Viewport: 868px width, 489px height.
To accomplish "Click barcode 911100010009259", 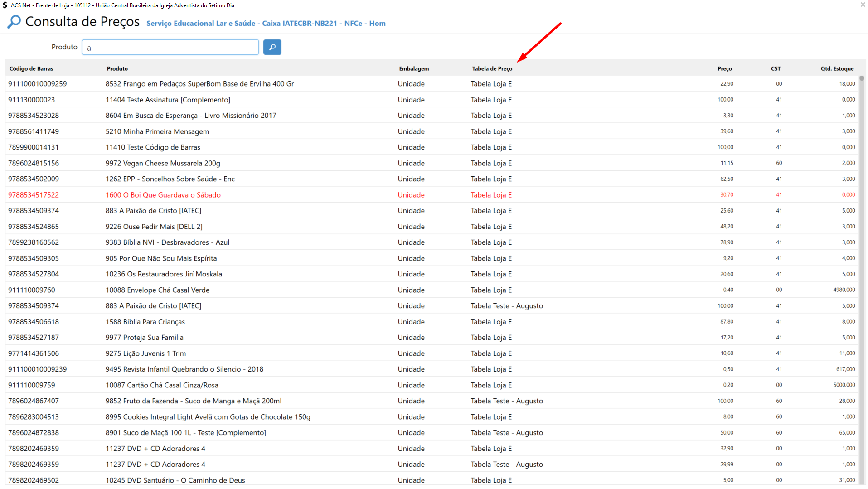I will coord(37,84).
